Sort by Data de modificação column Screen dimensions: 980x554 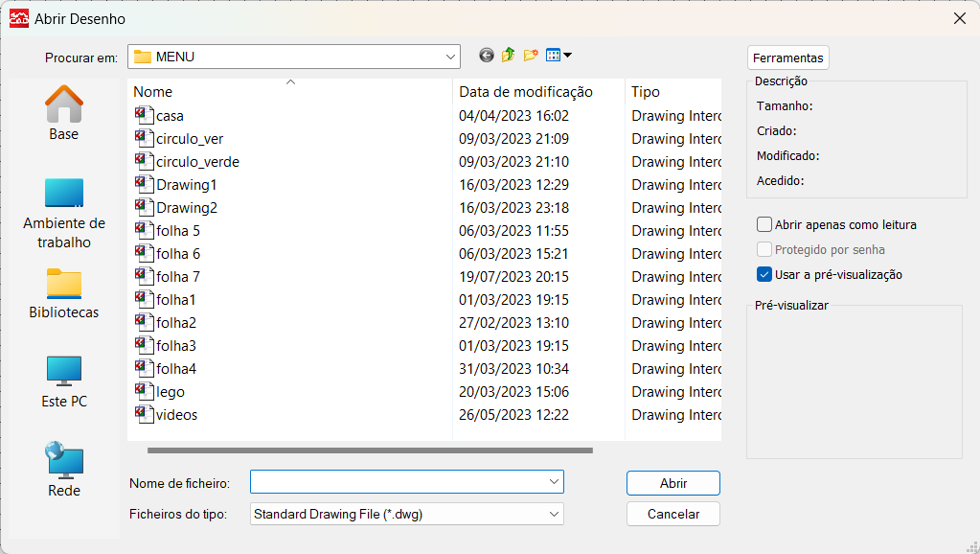click(x=538, y=92)
